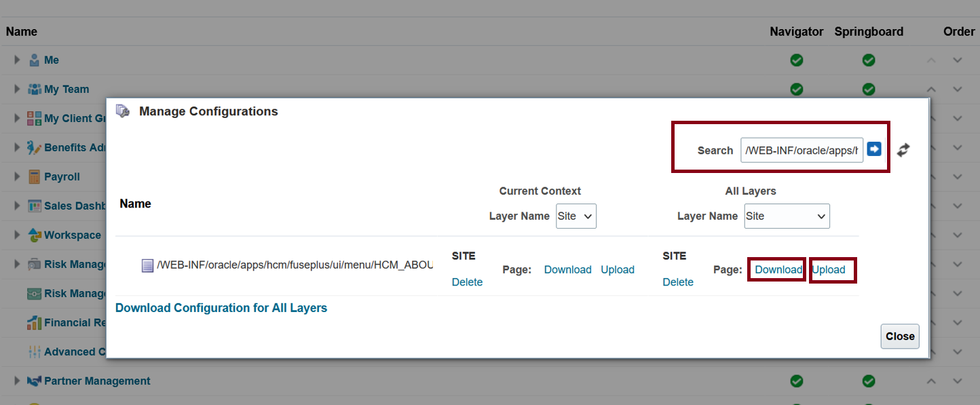The height and width of the screenshot is (405, 980).
Task: Click Download Configuration for All Layers
Action: 221,308
